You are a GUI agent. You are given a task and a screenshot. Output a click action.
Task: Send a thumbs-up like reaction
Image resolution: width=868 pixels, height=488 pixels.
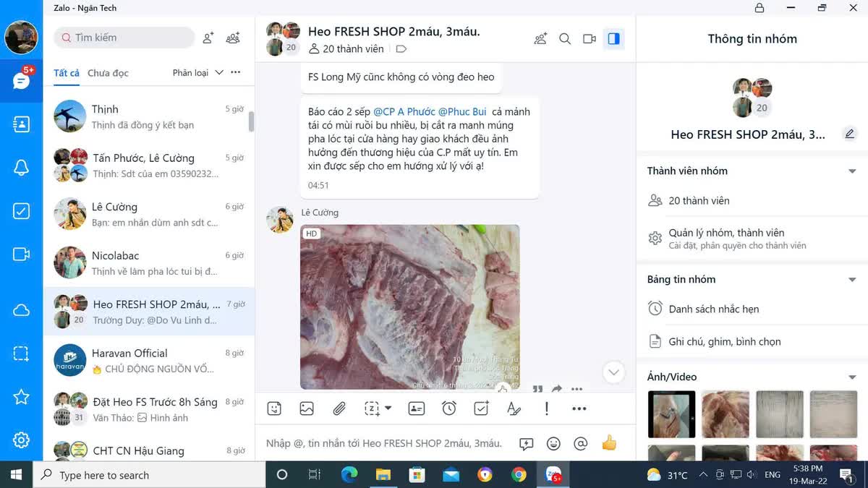pos(609,443)
